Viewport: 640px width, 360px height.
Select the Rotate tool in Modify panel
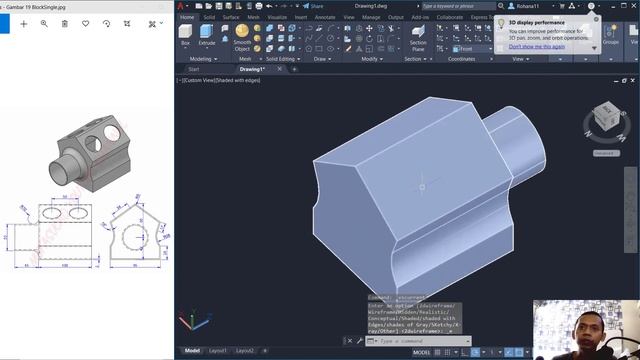(369, 39)
